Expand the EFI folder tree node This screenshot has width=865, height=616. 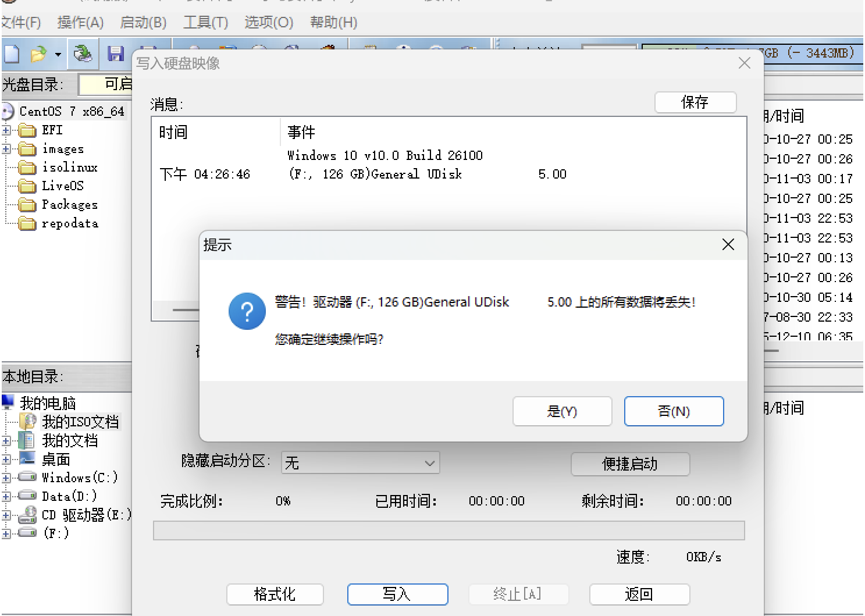(6, 130)
